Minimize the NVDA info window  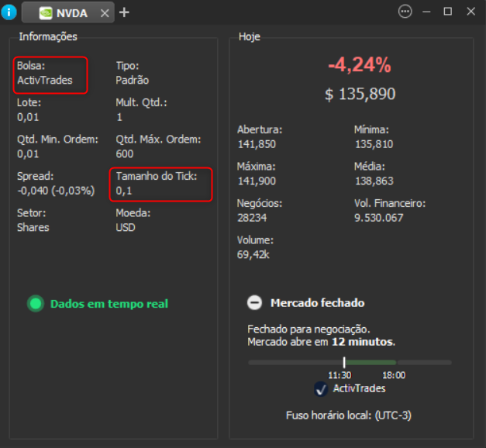426,12
